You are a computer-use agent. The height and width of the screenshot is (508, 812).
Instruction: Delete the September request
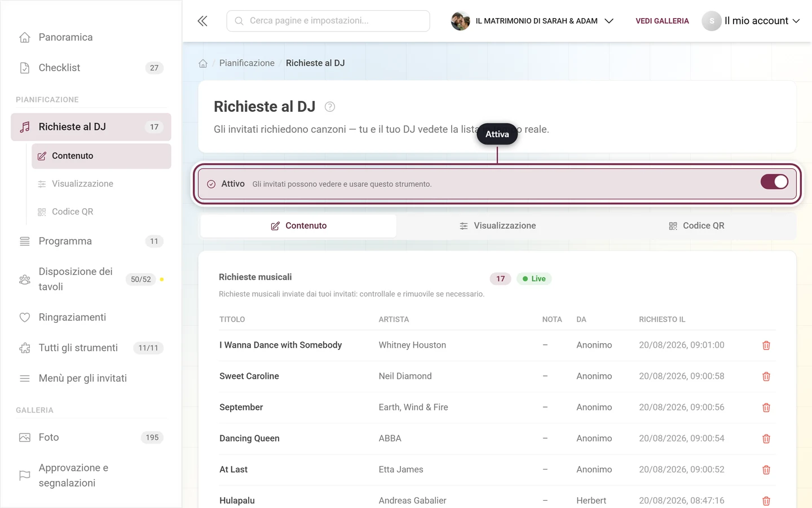[766, 408]
